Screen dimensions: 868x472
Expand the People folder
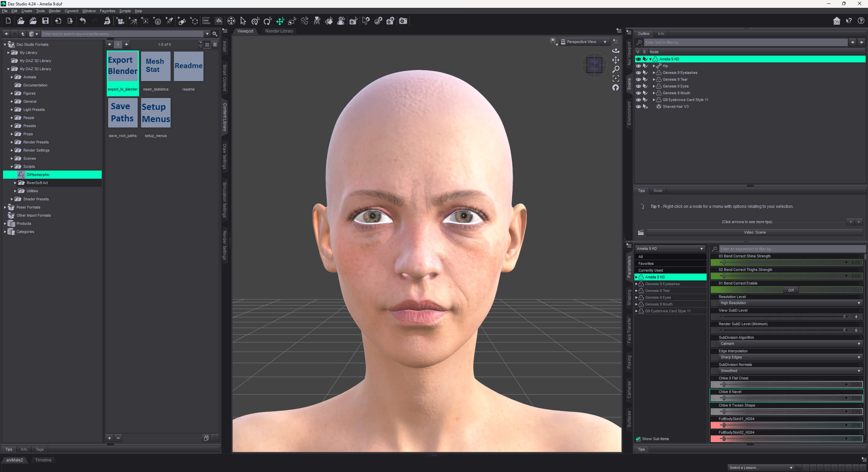point(12,118)
